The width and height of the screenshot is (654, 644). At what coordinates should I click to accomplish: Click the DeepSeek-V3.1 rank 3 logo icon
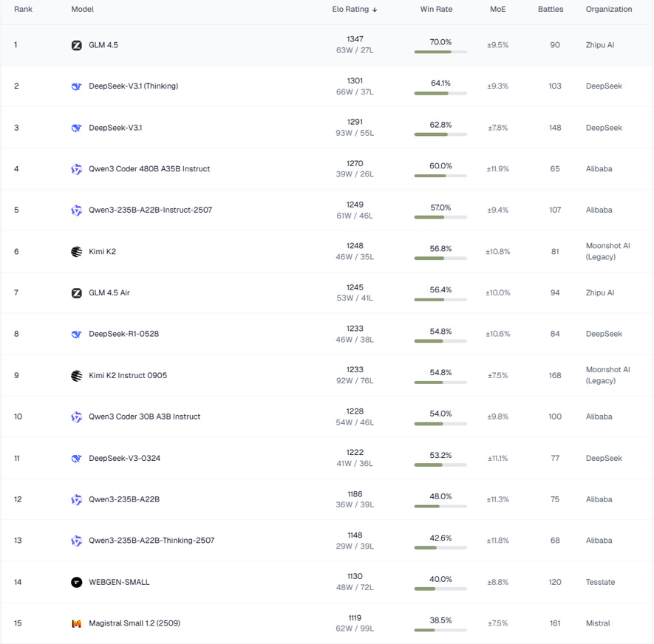[76, 128]
